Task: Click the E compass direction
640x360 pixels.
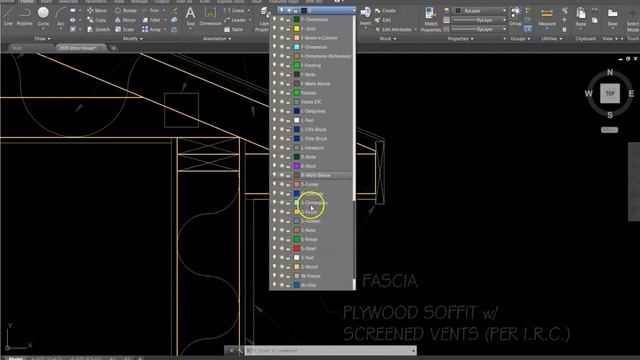Action: [x=631, y=93]
